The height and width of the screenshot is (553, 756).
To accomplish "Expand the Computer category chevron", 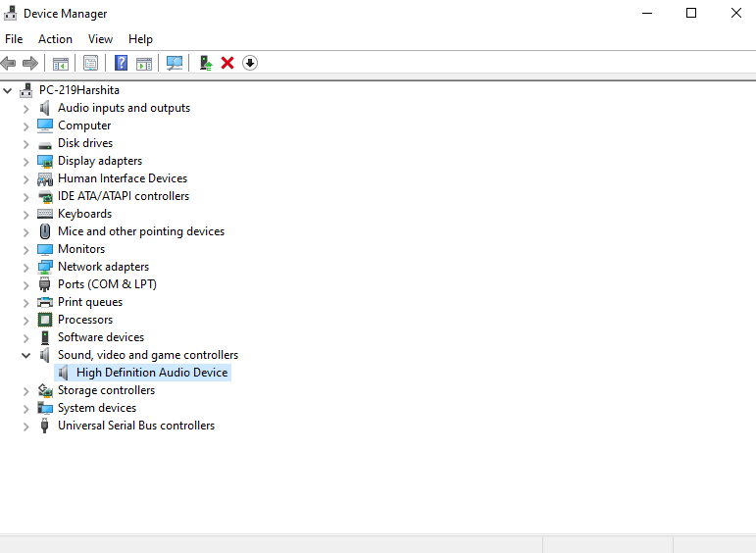I will [26, 126].
